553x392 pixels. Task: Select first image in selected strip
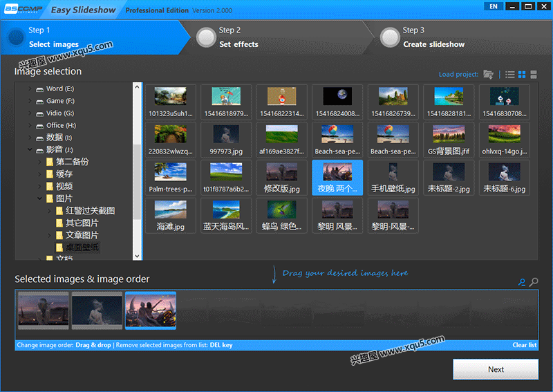(44, 310)
